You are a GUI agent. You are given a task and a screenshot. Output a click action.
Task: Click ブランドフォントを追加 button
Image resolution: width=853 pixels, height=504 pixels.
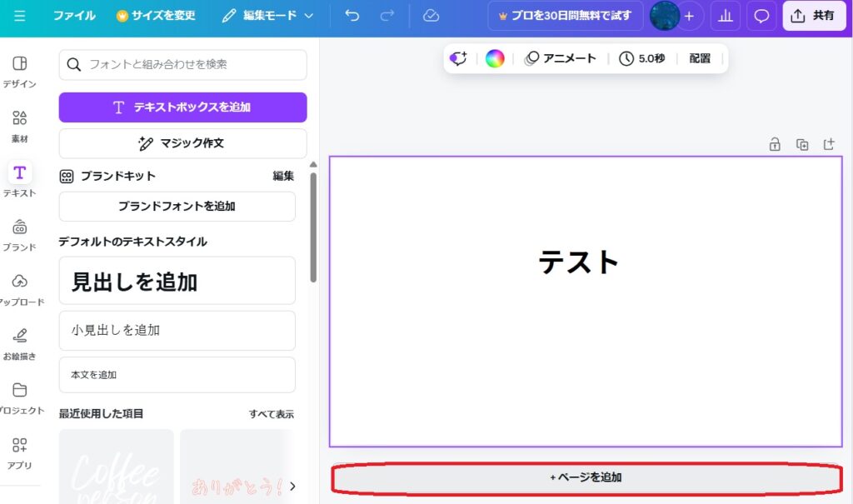pos(177,207)
